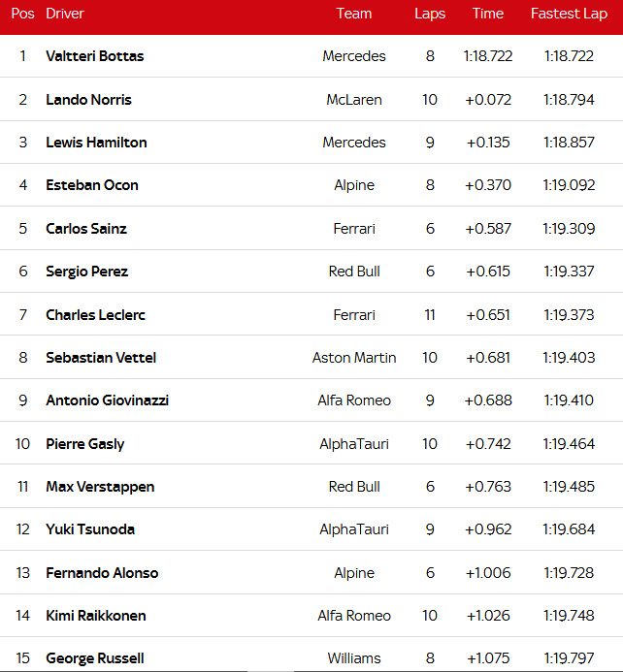This screenshot has width=623, height=672.
Task: Click the Fastest Lap column header
Action: pos(569,14)
